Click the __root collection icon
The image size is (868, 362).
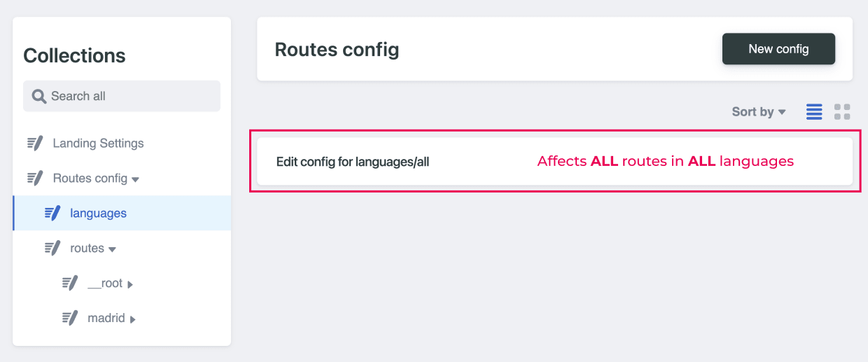70,283
